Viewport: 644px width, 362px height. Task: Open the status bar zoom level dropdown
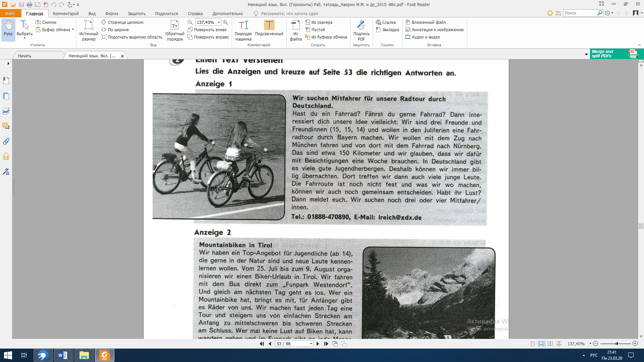pyautogui.click(x=590, y=344)
